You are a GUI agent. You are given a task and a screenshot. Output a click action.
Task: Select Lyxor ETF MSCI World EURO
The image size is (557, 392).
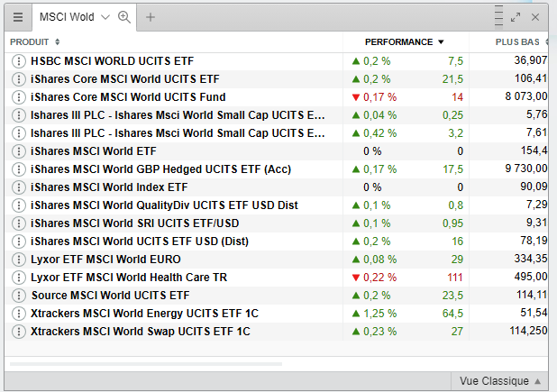click(x=105, y=260)
